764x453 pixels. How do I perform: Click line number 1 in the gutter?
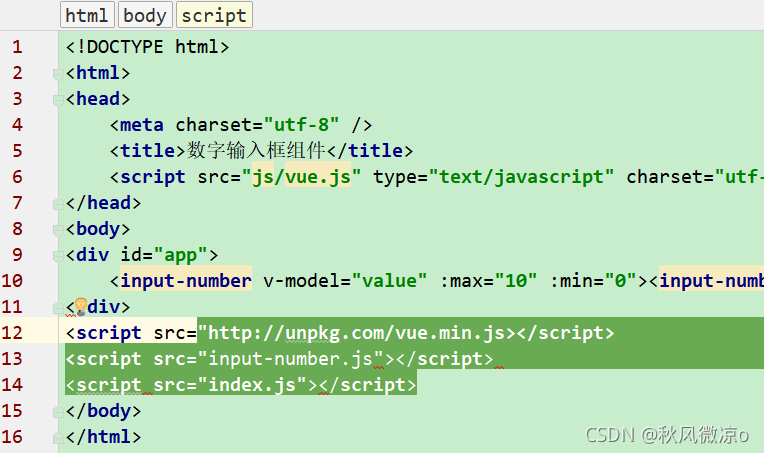tap(18, 47)
